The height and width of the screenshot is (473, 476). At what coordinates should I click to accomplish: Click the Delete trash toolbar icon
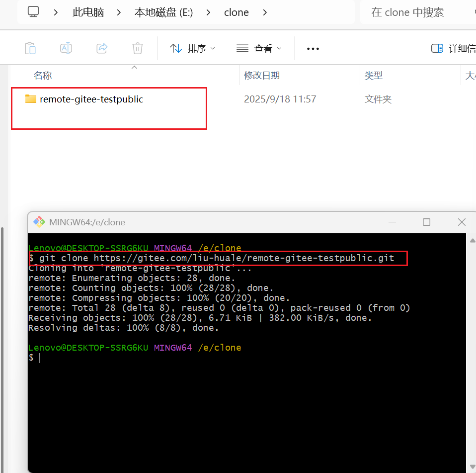(x=138, y=48)
